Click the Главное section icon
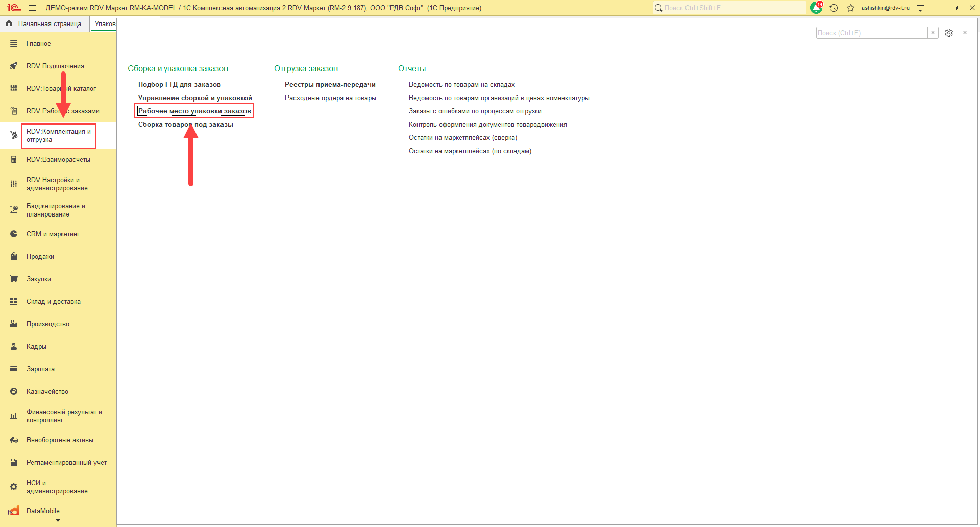Screen dimensions: 980x527 tap(14, 43)
